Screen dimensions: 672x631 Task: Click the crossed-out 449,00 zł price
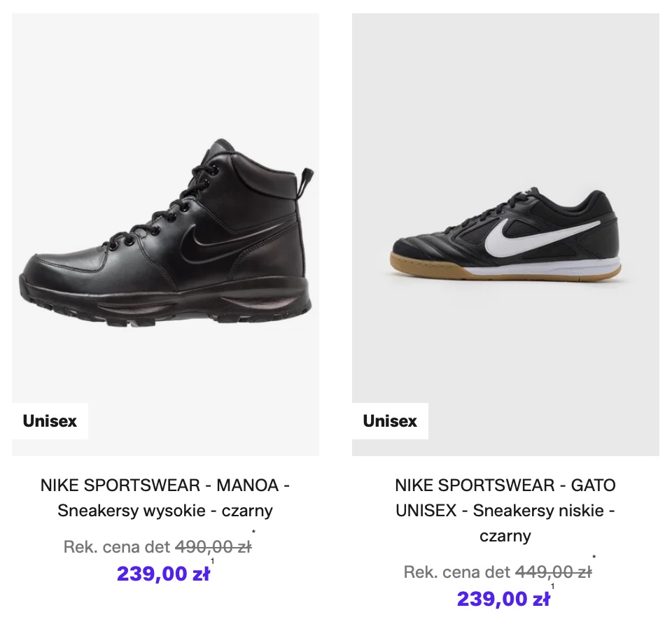(553, 572)
